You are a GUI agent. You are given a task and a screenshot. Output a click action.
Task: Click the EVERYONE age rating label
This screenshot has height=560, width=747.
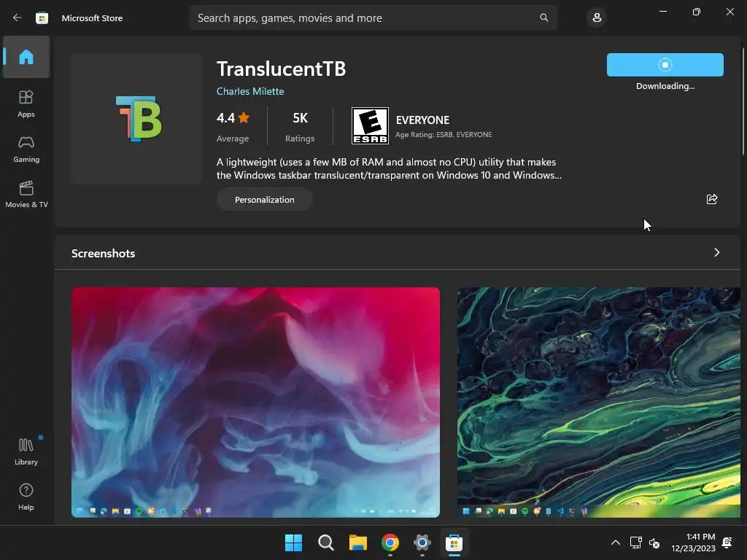tap(422, 120)
